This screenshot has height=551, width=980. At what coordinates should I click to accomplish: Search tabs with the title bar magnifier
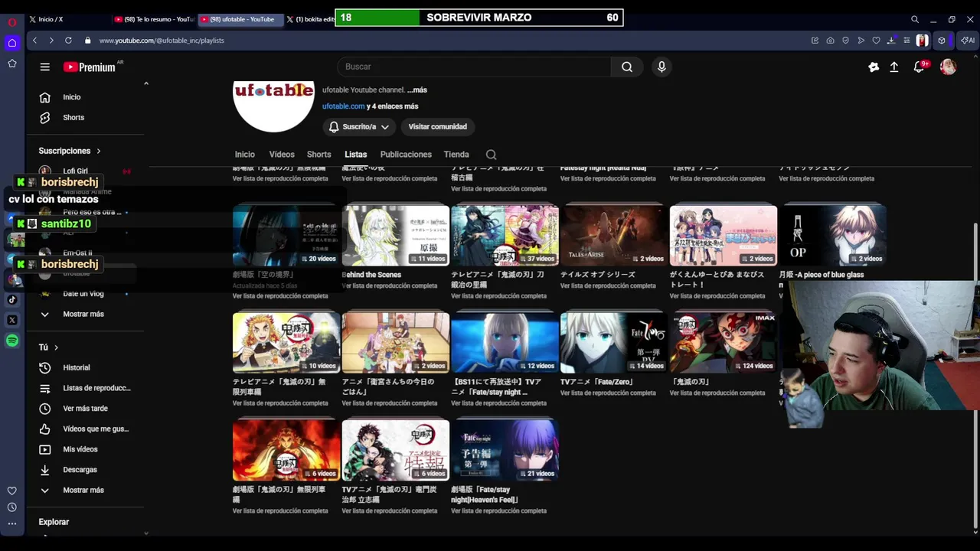point(915,19)
